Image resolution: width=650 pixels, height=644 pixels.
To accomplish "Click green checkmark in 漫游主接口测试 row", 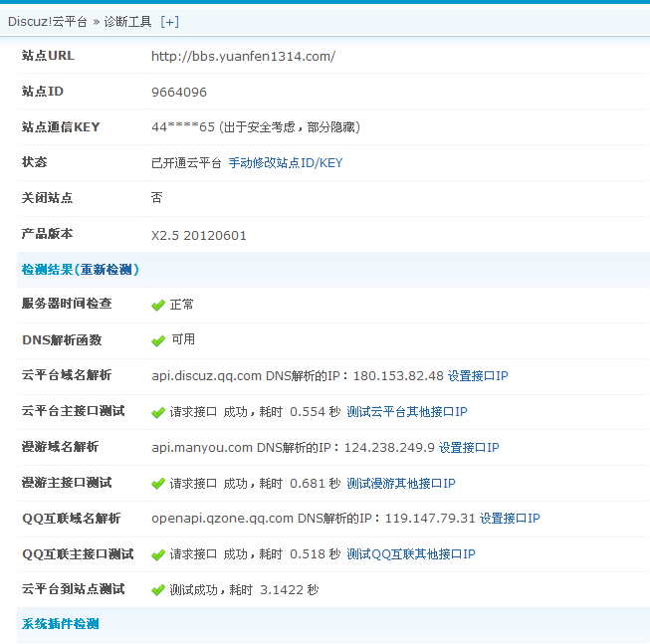I will tap(157, 484).
